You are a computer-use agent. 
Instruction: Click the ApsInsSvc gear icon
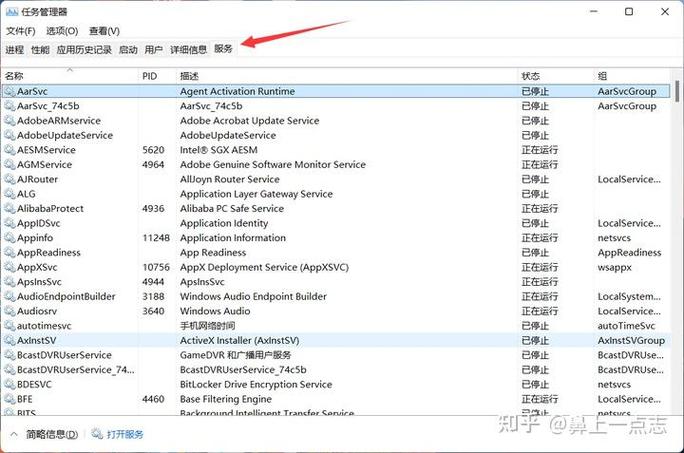click(x=10, y=282)
